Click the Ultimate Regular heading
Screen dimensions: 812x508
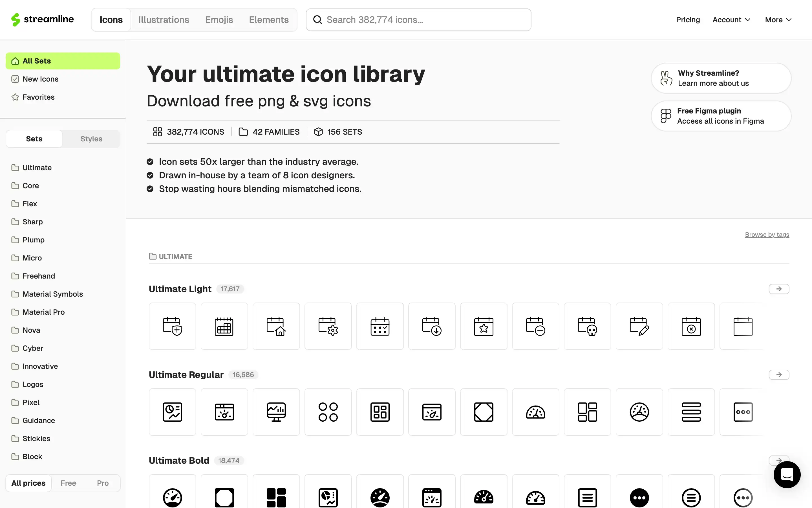[186, 375]
